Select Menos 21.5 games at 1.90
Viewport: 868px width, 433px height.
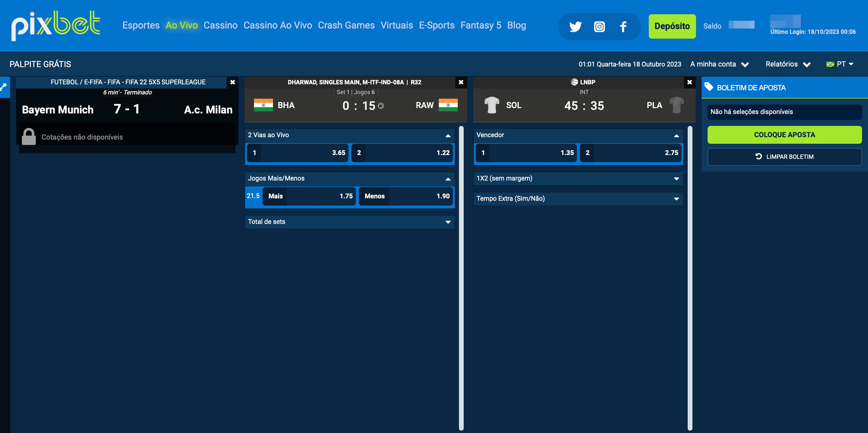pyautogui.click(x=406, y=196)
